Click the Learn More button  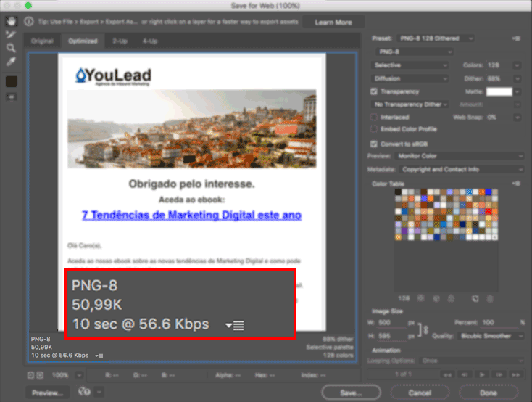[x=333, y=22]
